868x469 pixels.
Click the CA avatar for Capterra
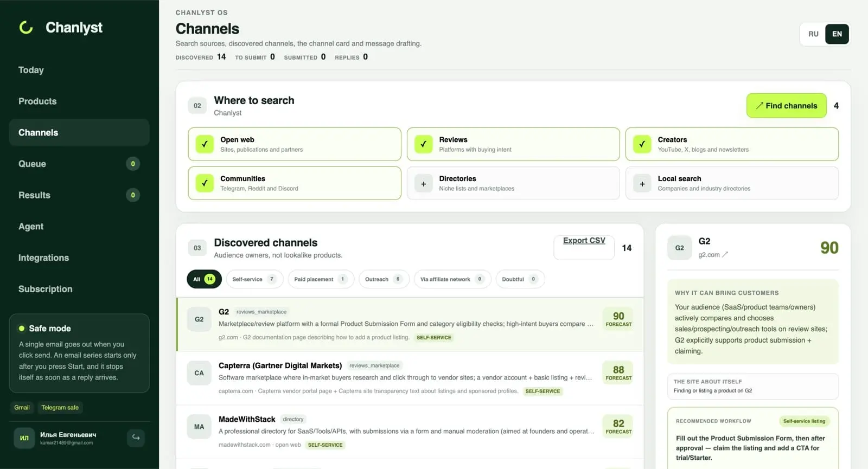(x=199, y=373)
